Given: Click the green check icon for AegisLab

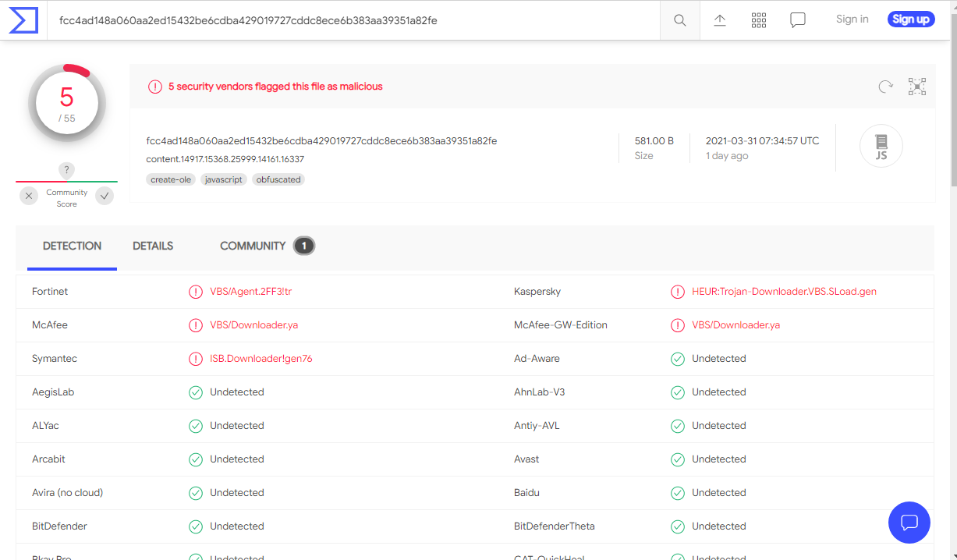Looking at the screenshot, I should (x=196, y=392).
